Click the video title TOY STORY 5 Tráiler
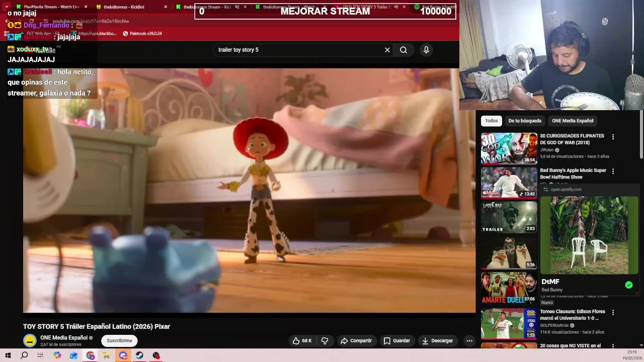 point(97,326)
